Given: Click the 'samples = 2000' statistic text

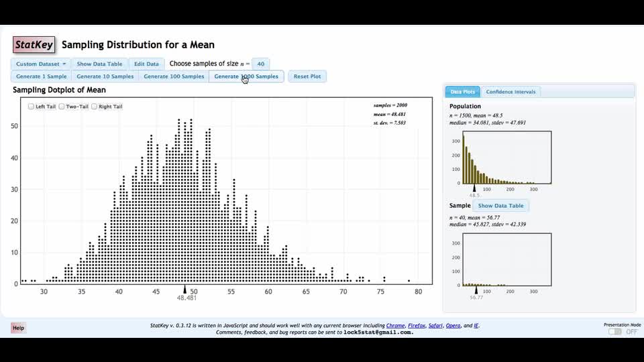Looking at the screenshot, I should (x=390, y=105).
